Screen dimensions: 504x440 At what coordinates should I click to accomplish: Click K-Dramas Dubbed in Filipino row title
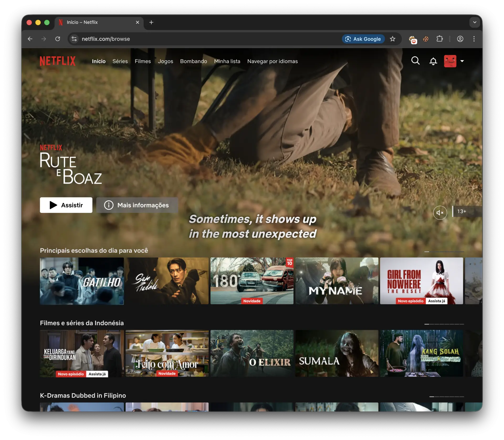click(83, 395)
